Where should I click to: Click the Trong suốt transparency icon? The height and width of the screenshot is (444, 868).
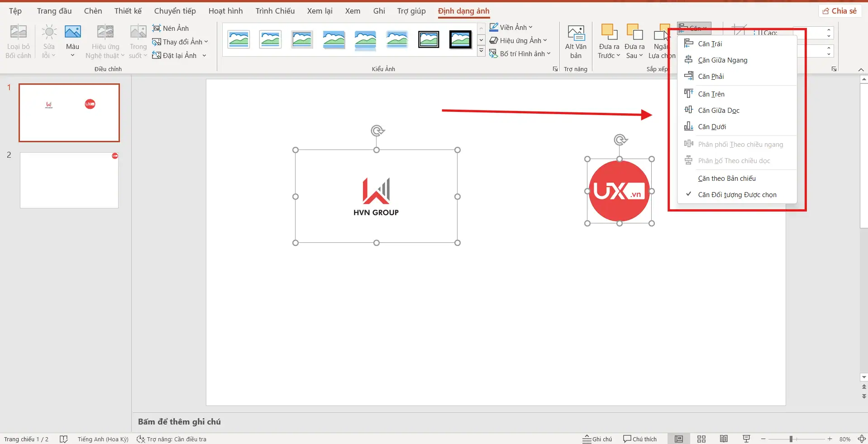(x=138, y=32)
